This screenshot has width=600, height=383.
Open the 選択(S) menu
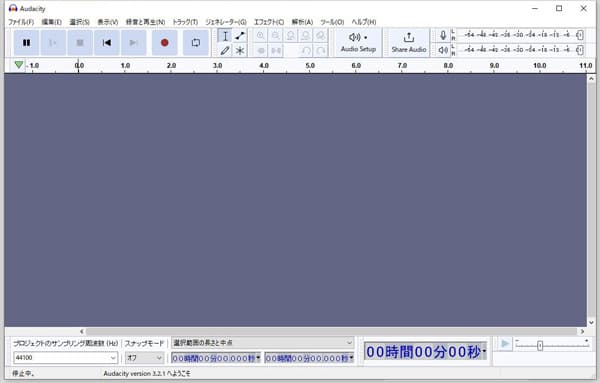point(79,22)
